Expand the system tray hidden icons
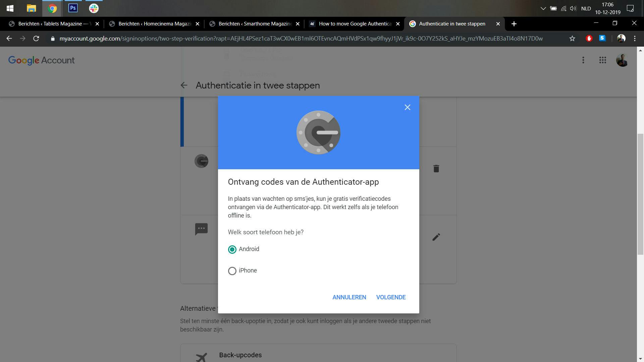 click(x=543, y=9)
